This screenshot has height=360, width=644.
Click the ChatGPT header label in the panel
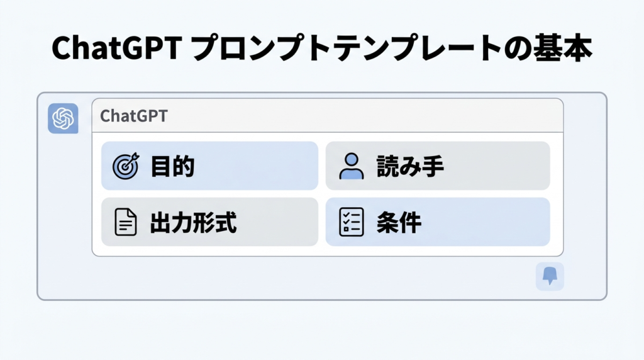click(134, 116)
